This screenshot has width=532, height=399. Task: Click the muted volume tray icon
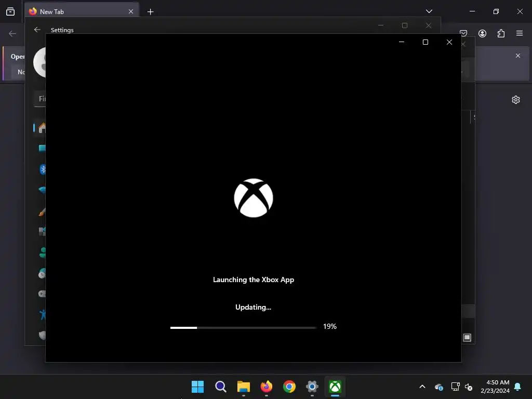[469, 387]
